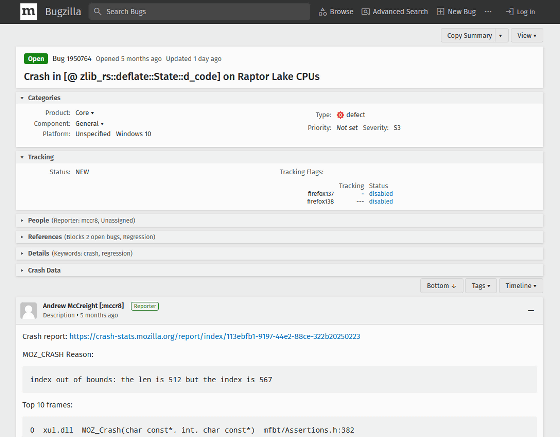
Task: Collapse the description comment with minus icon
Action: [x=531, y=311]
